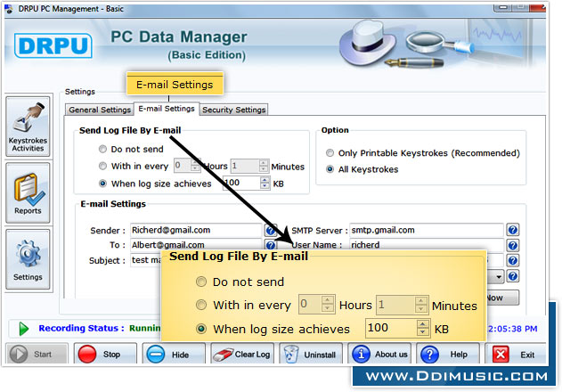
Task: Click log size 100 value field in tab panel
Action: point(242,183)
